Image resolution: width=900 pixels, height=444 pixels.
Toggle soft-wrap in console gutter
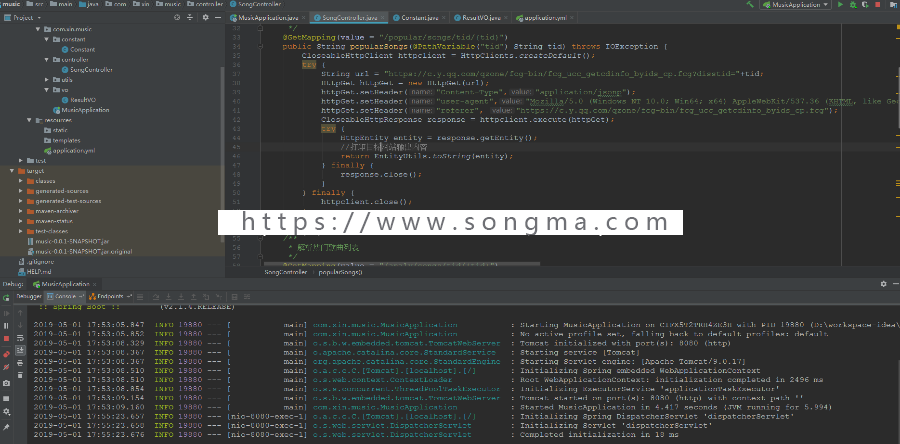20,338
